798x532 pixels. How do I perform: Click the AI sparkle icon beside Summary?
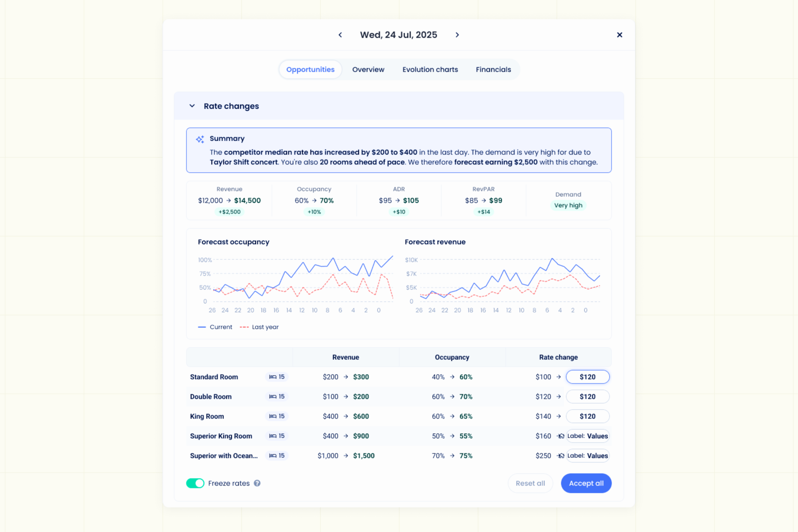pos(200,139)
